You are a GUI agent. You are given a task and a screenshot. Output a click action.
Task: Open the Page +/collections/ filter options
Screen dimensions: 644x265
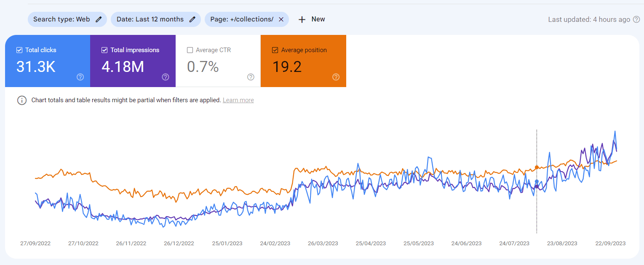(x=240, y=19)
